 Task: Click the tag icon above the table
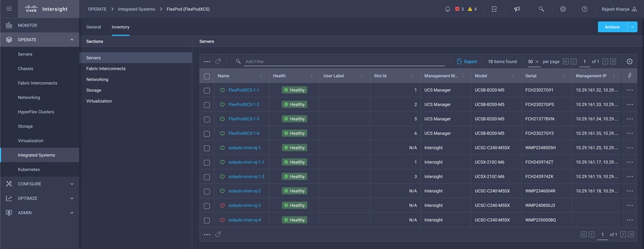point(218,61)
